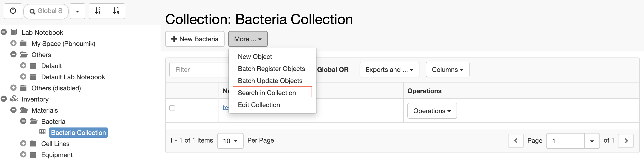Click the Bacteria Collection table icon
Image resolution: width=644 pixels, height=159 pixels.
click(x=42, y=132)
